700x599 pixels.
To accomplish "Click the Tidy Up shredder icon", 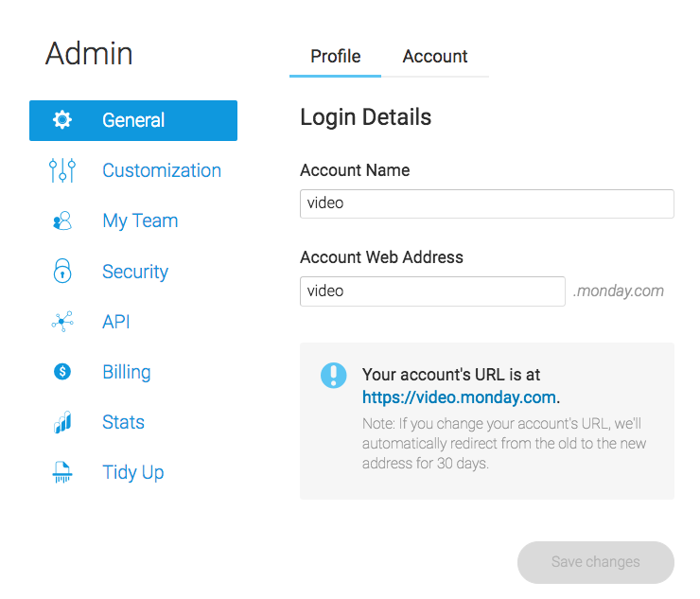I will (x=62, y=472).
